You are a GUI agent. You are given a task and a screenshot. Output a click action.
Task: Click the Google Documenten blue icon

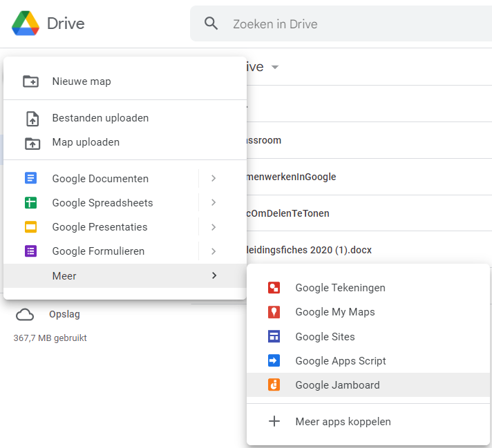[x=30, y=178]
